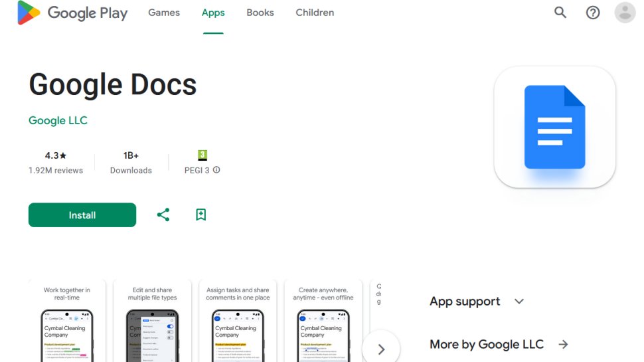Open 'Work together in real-time' screenshot
The width and height of the screenshot is (644, 362).
click(67, 321)
